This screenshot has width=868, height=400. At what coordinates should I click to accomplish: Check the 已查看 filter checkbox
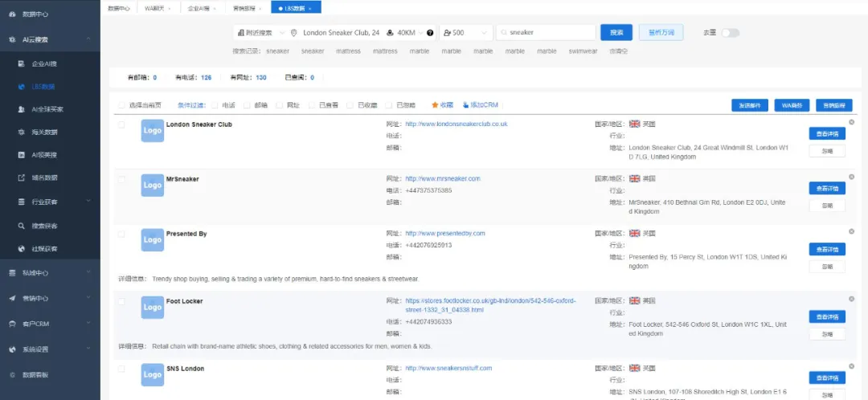click(312, 104)
